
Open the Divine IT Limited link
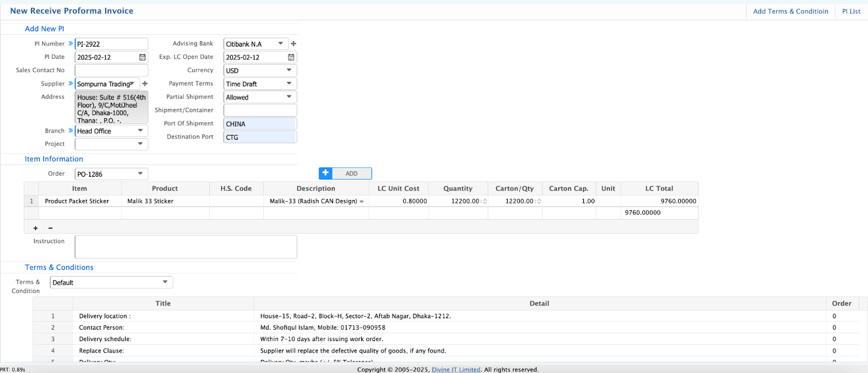pyautogui.click(x=456, y=370)
